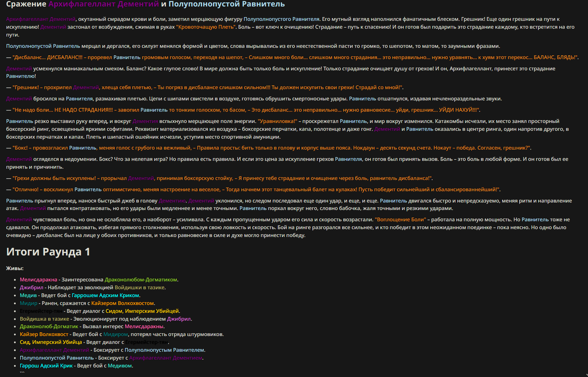Click 'Драконолюб-Догматик' starting its bullet
The height and width of the screenshot is (377, 588).
[x=49, y=326]
